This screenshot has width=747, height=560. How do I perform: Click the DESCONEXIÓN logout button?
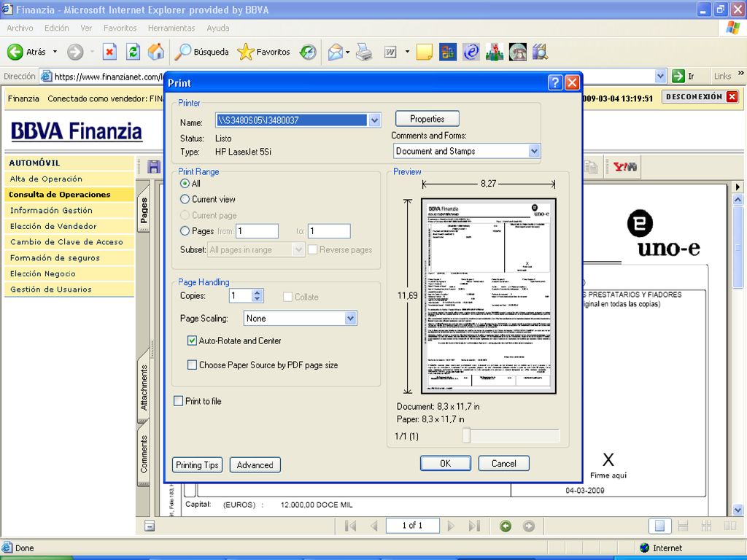coord(701,97)
